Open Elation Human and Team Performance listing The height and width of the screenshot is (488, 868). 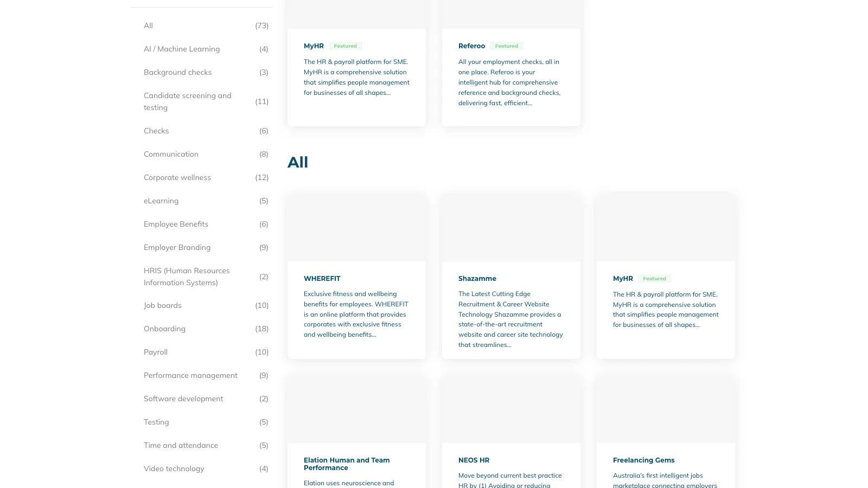347,464
